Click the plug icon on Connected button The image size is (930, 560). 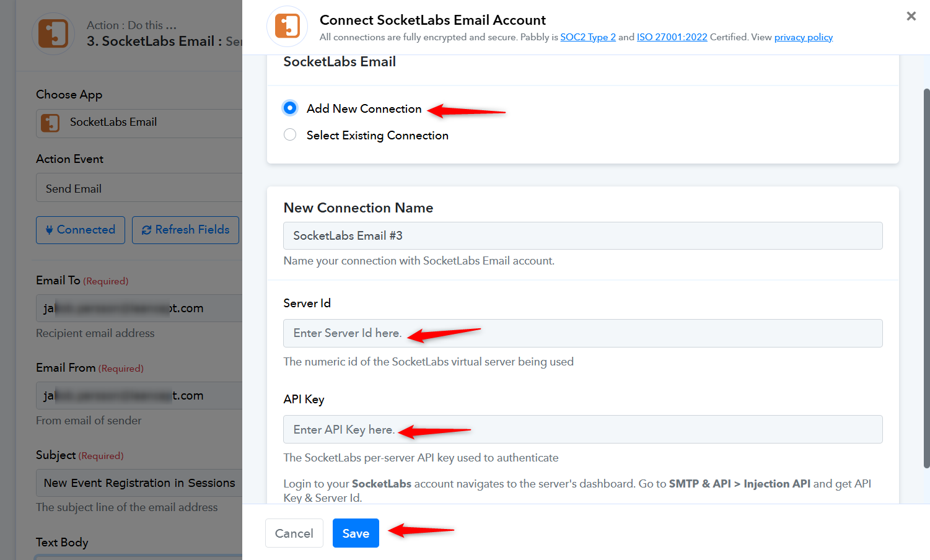click(x=50, y=230)
